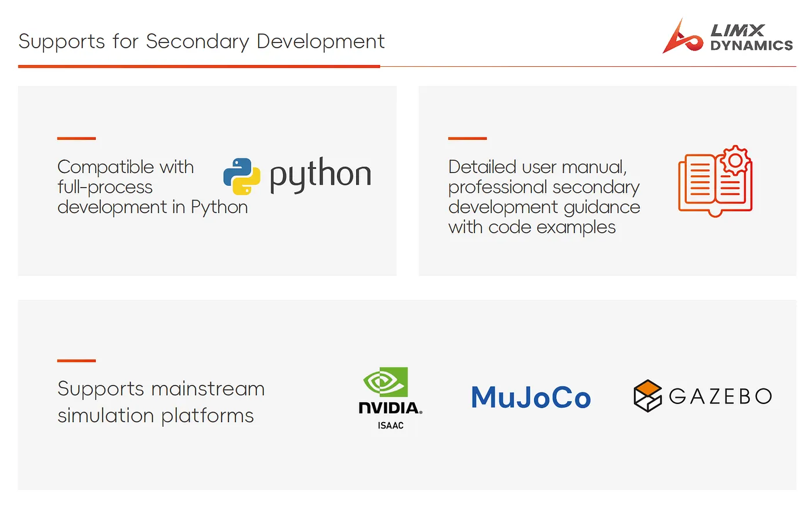The width and height of the screenshot is (812, 508).
Task: Select the "Supports mainstream simulation platforms" text
Action: tap(161, 402)
